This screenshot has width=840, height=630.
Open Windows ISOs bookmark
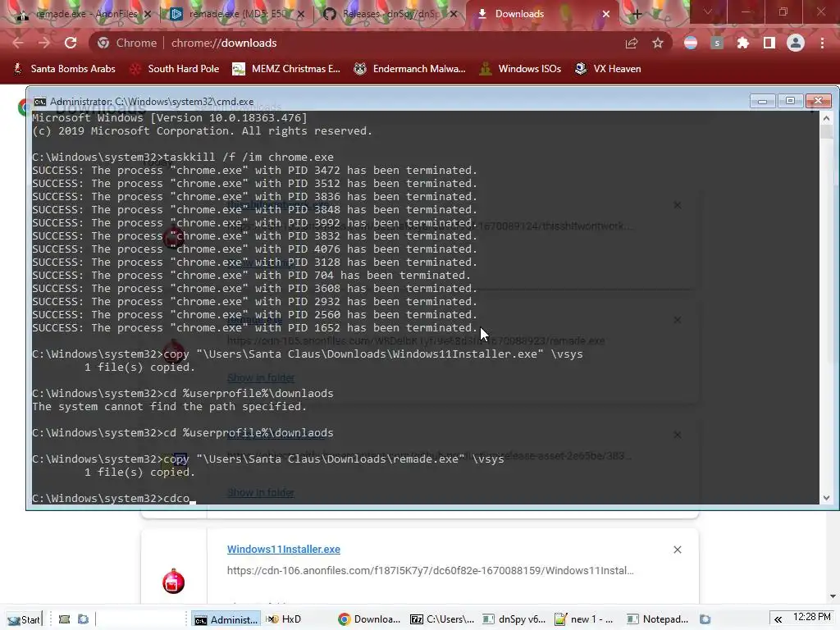point(520,69)
